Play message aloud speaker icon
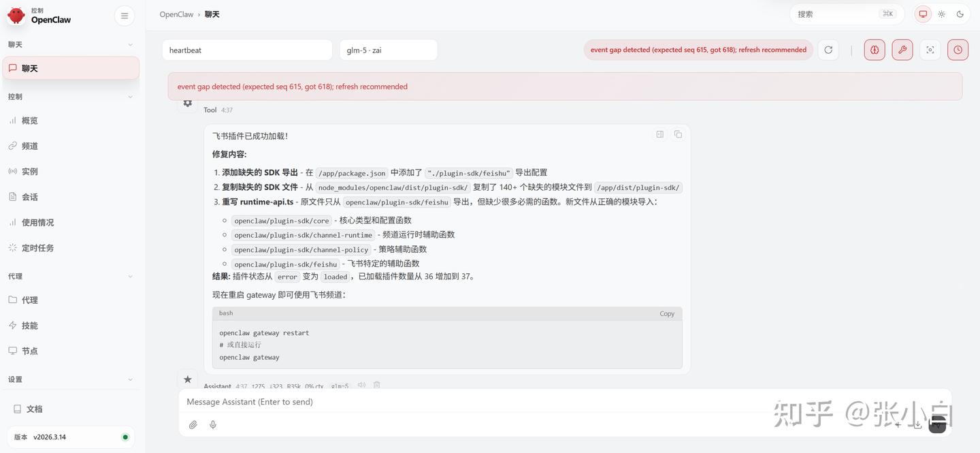This screenshot has height=453, width=980. pos(361,385)
